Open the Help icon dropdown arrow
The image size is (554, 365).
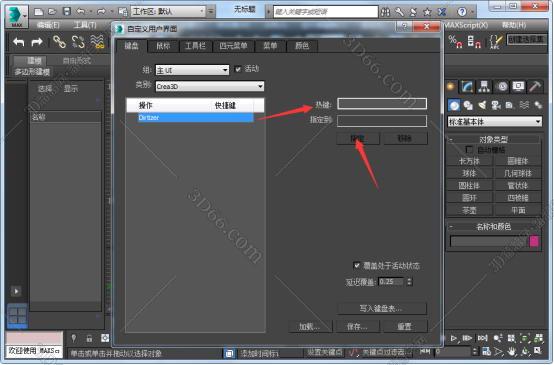[x=472, y=12]
